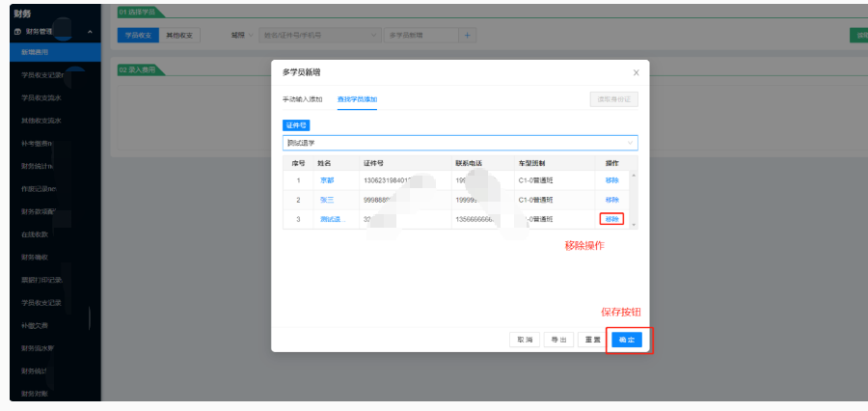
Task: Close the 多学员新增 dialog with X
Action: pos(637,72)
